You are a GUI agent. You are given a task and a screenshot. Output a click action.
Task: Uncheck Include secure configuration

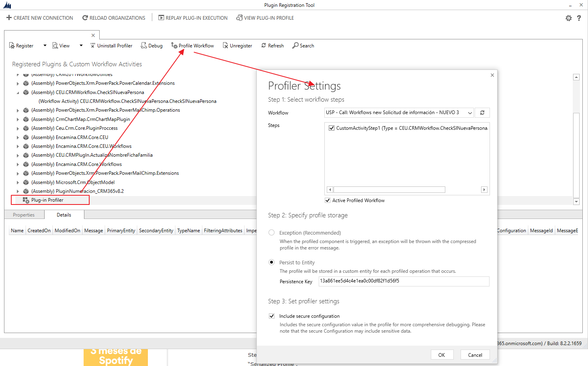pos(272,316)
